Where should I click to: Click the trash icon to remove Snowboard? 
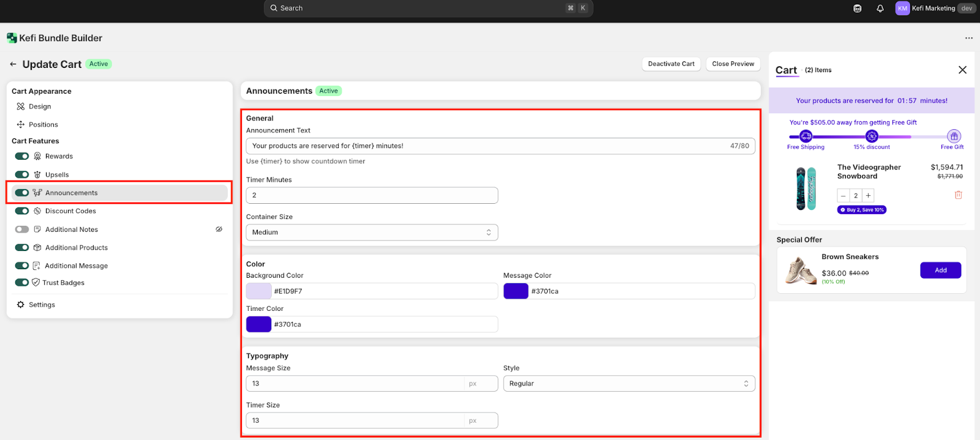pos(958,195)
